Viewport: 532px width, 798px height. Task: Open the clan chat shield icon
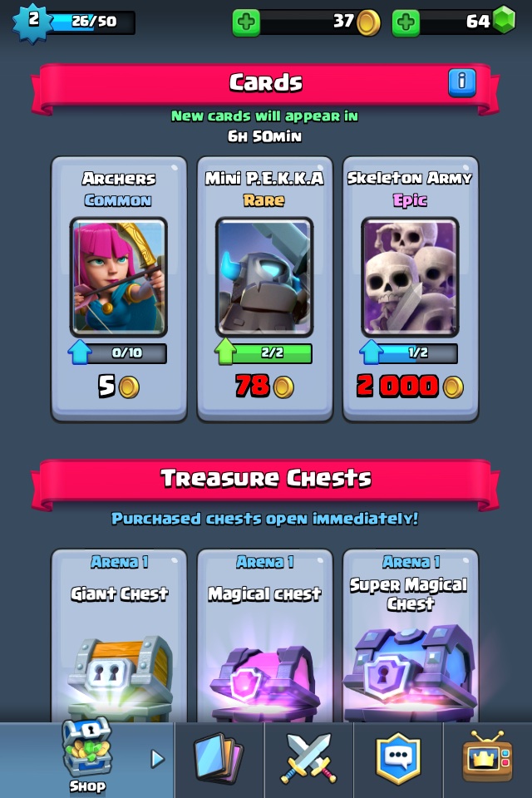(398, 758)
